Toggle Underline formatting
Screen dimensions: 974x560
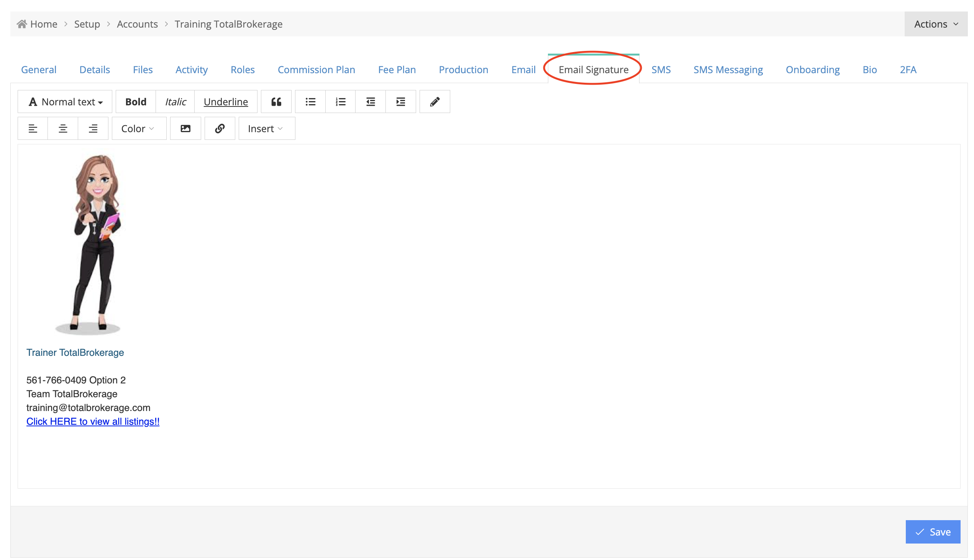225,102
